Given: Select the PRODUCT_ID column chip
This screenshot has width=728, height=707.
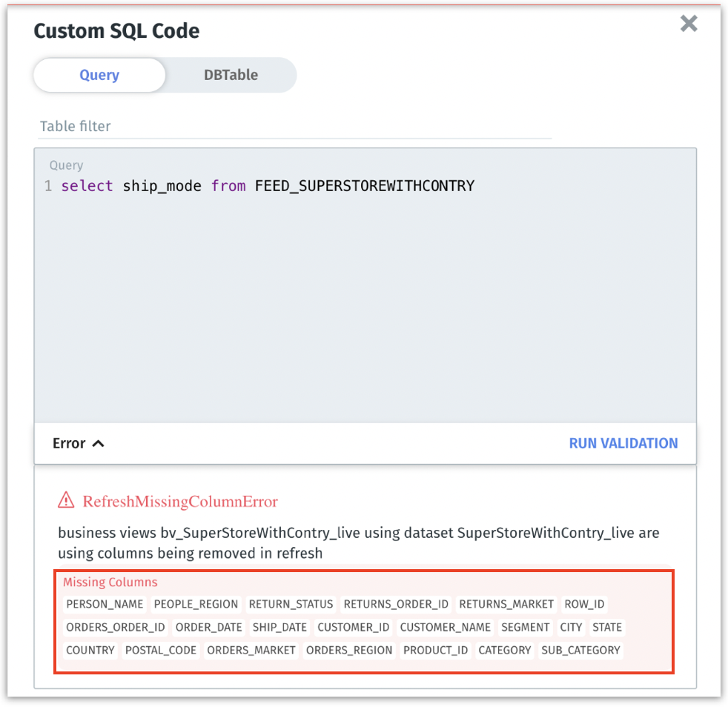Looking at the screenshot, I should tap(435, 650).
